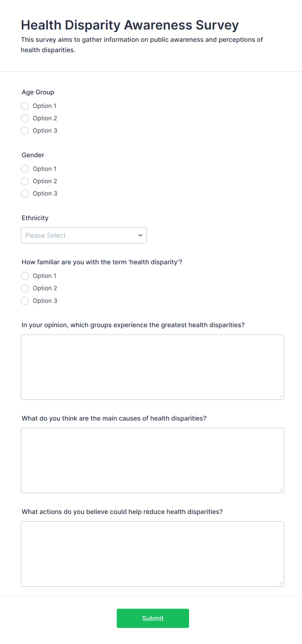The image size is (302, 644).
Task: Select Option 2 for health disparity familiarity
Action: 25,288
